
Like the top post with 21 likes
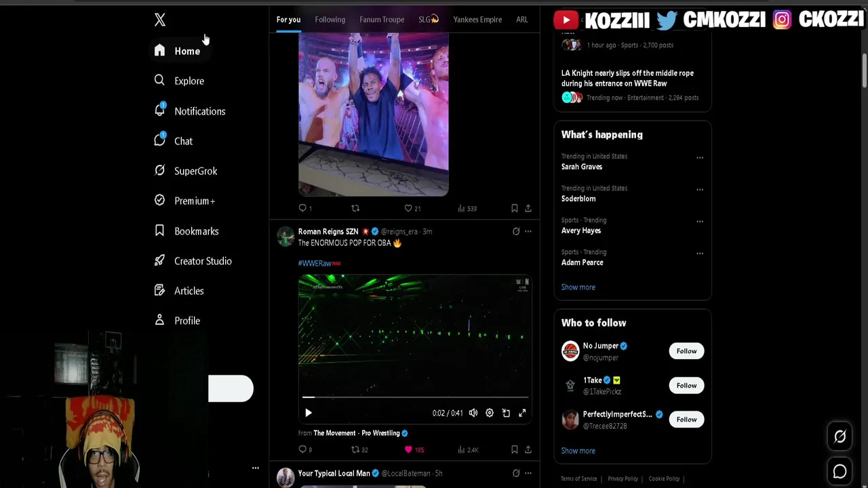[412, 208]
